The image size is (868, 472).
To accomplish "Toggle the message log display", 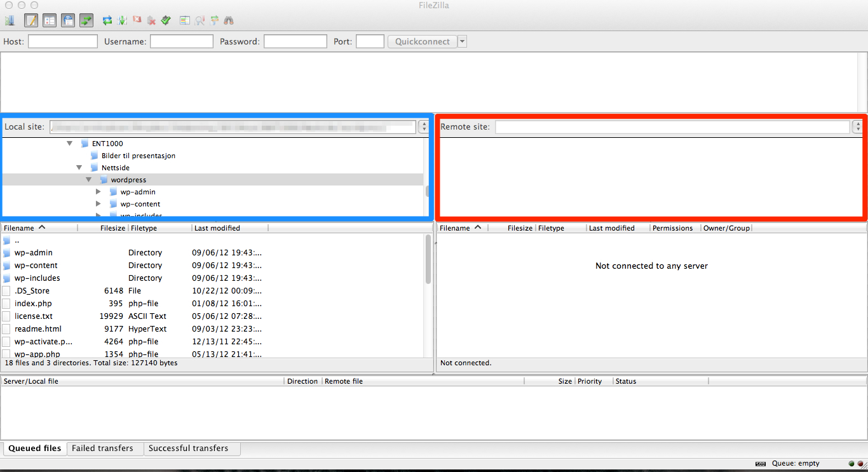I will pyautogui.click(x=31, y=20).
